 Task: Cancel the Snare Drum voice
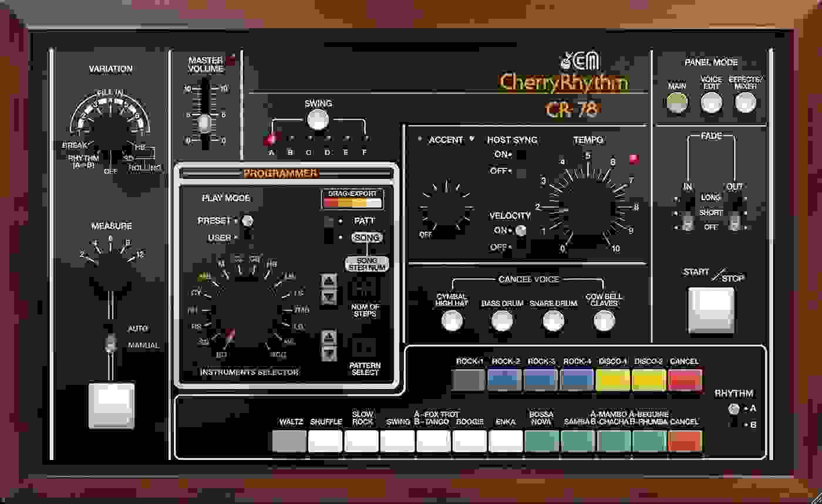(x=554, y=320)
